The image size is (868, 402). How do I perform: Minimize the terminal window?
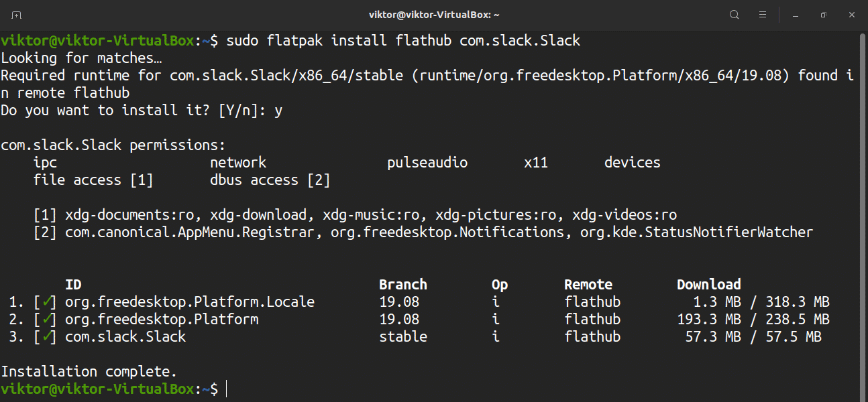[x=795, y=15]
